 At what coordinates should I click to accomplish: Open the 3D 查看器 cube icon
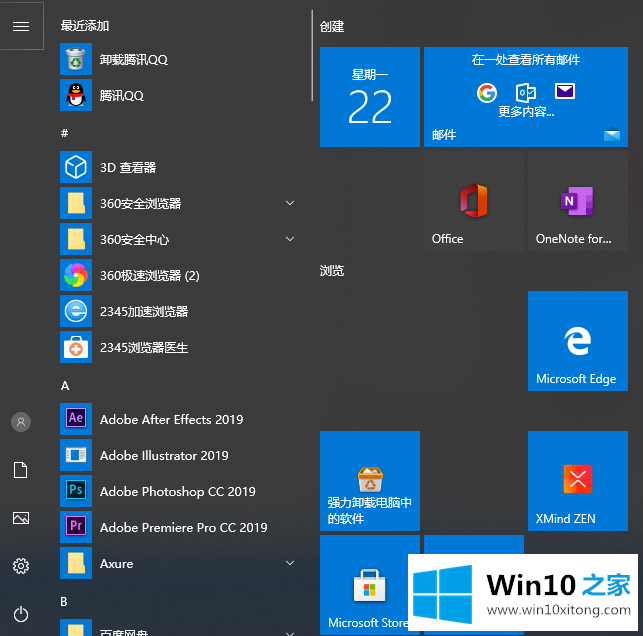(76, 167)
